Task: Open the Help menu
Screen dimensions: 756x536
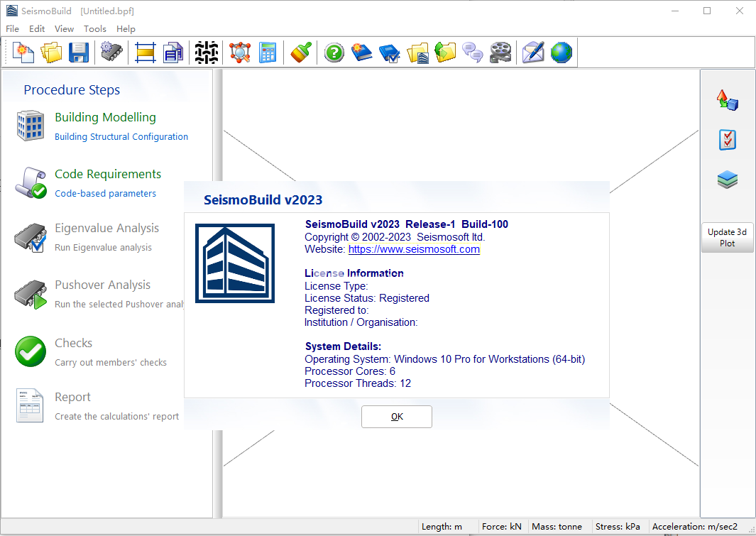Action: click(x=126, y=29)
